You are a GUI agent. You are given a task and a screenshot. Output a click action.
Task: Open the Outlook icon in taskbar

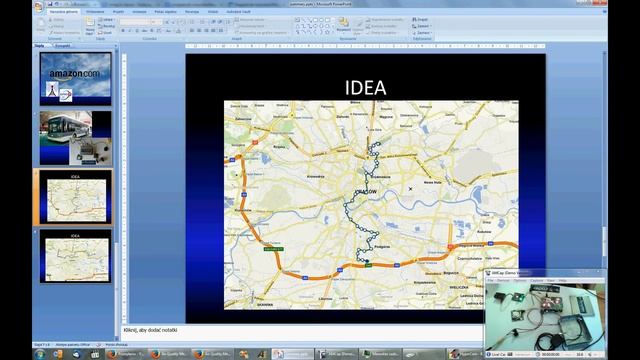(x=58, y=354)
